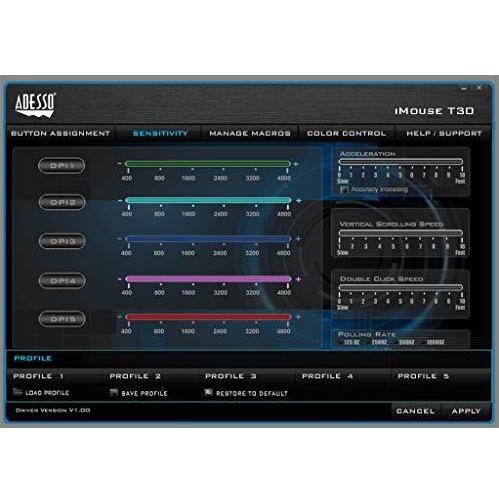Open the Help / Support tab

pos(444,133)
